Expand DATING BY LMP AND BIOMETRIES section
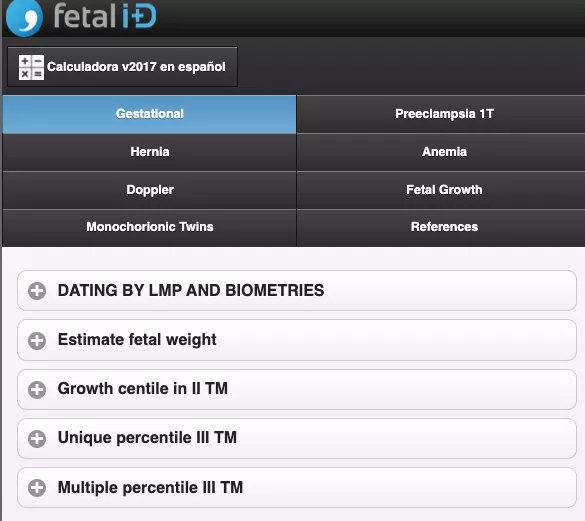Viewport: 585px width, 521px height. point(297,290)
